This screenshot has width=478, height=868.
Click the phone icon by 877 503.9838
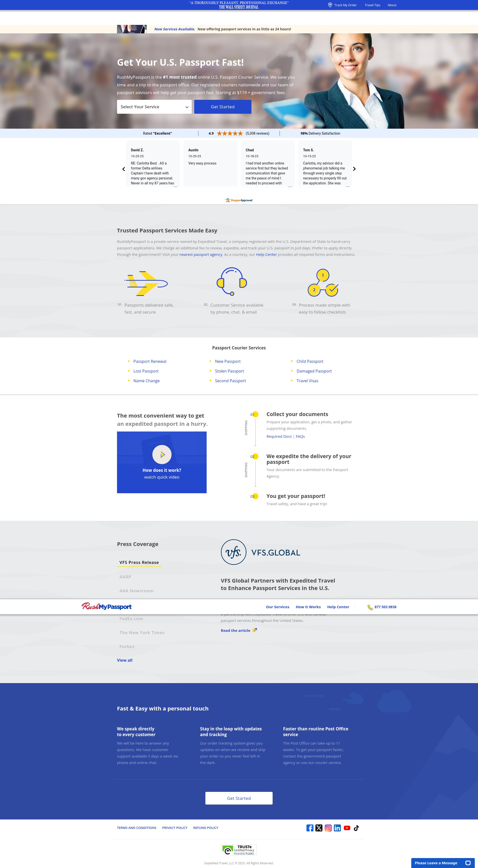pos(370,607)
